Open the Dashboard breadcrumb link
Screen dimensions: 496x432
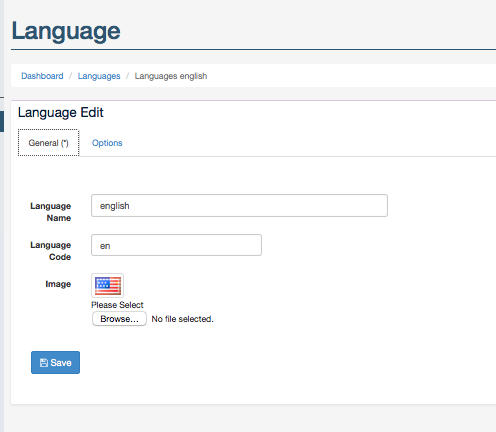click(x=42, y=76)
